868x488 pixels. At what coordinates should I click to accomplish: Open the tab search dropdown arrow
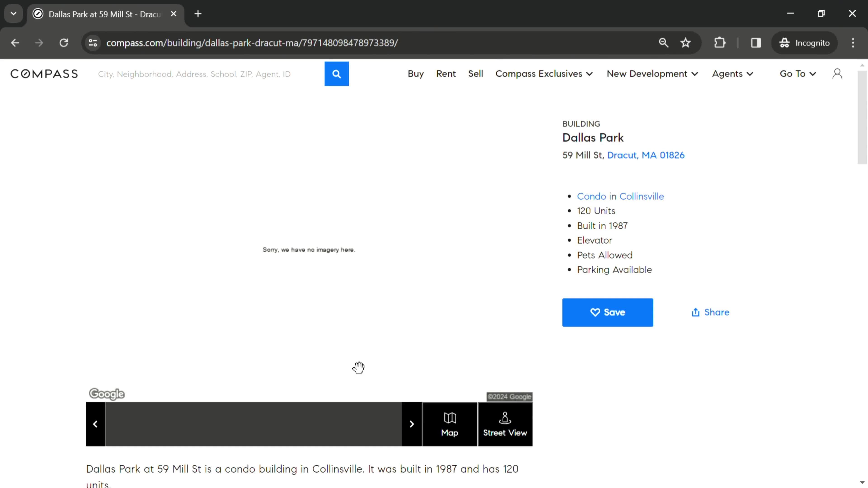14,14
